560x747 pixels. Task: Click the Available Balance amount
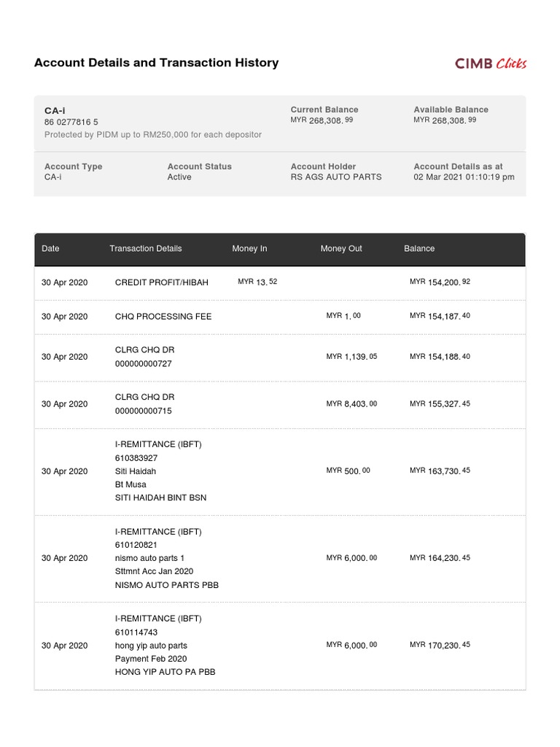445,120
